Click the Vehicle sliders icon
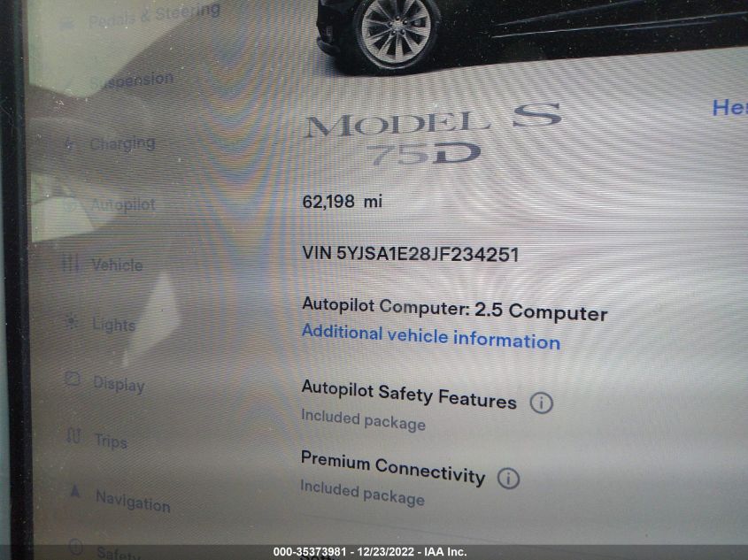This screenshot has width=748, height=560. pyautogui.click(x=70, y=263)
